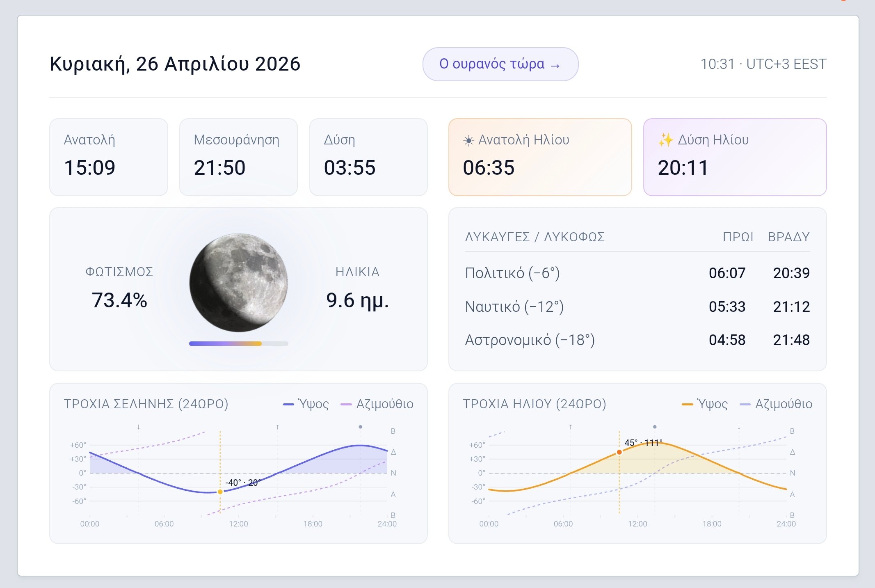Click the sunrise up-arrow marker in sun chart
The image size is (875, 588).
coord(571,427)
